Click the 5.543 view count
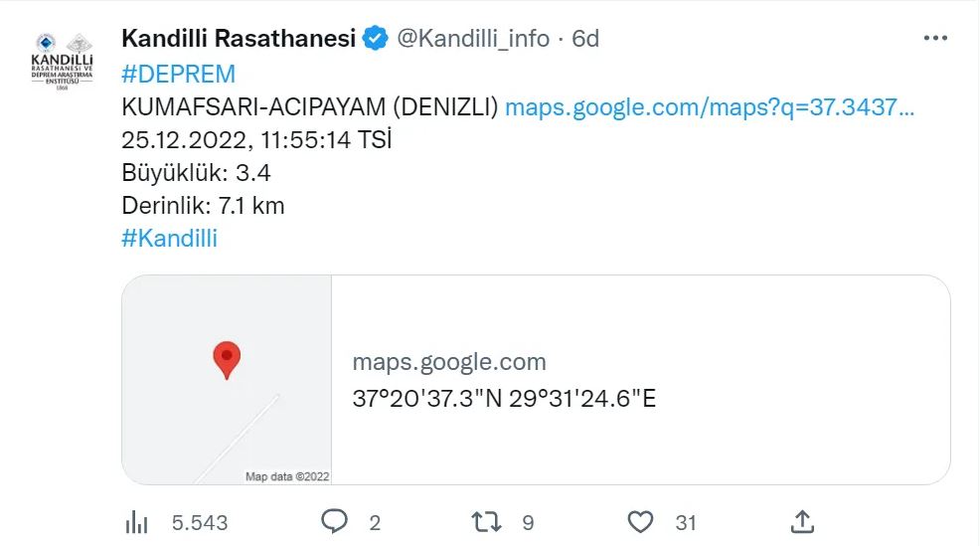Screen dimensions: 980x546 200,523
